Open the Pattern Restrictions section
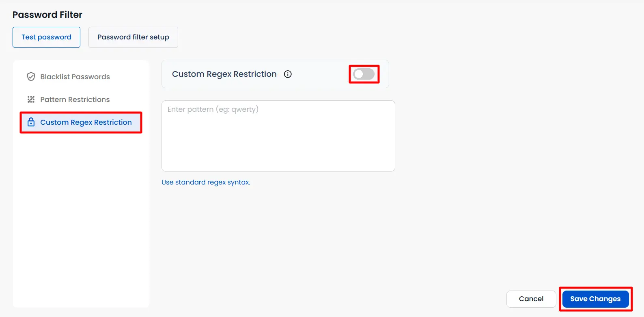The image size is (644, 317). [81, 100]
